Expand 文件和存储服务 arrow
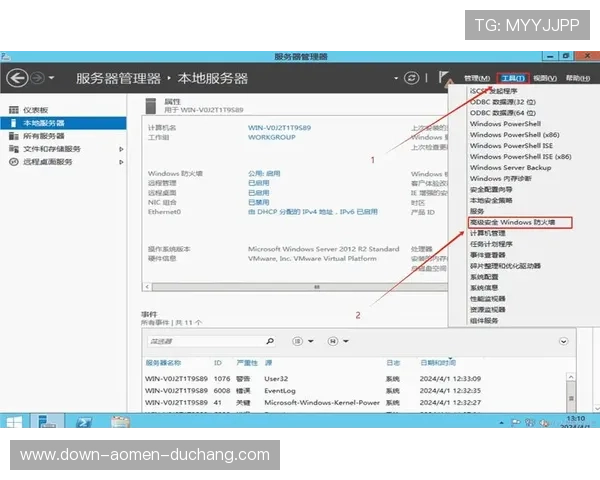Image resolution: width=600 pixels, height=480 pixels. [x=121, y=149]
